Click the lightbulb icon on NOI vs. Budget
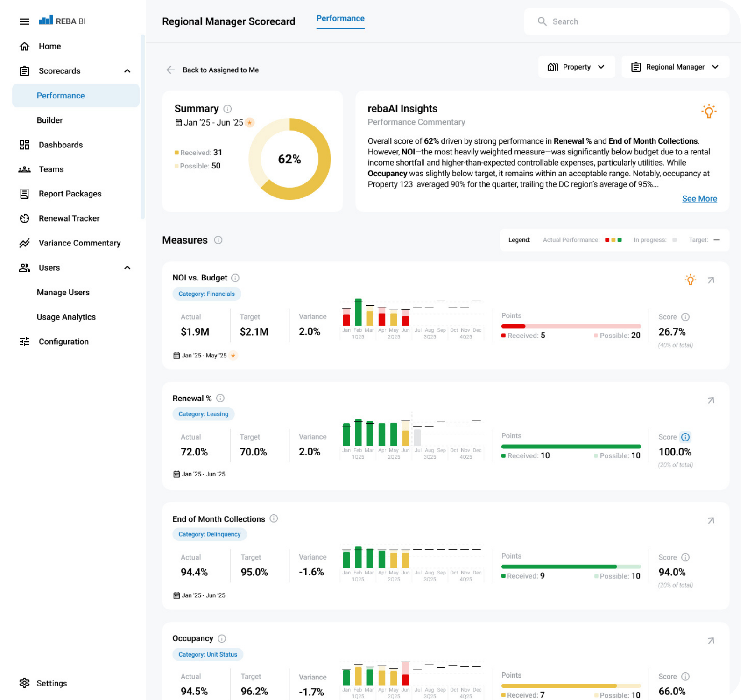 [x=690, y=280]
